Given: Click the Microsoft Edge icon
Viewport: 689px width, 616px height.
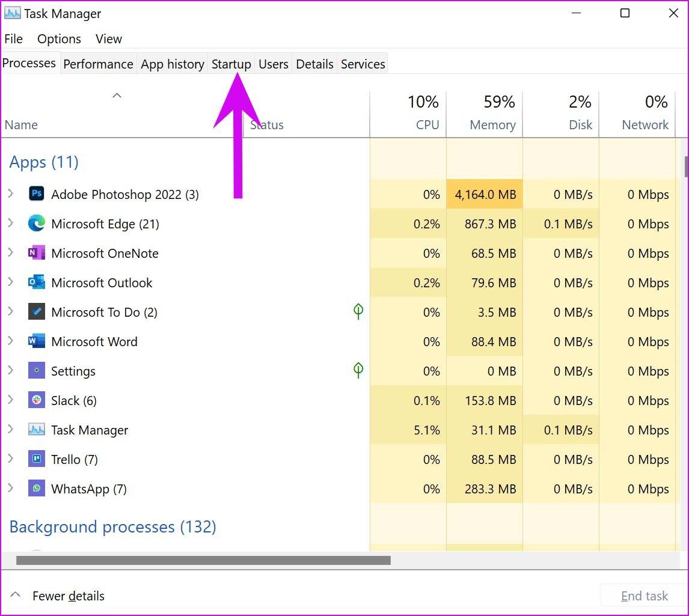Looking at the screenshot, I should [x=37, y=223].
